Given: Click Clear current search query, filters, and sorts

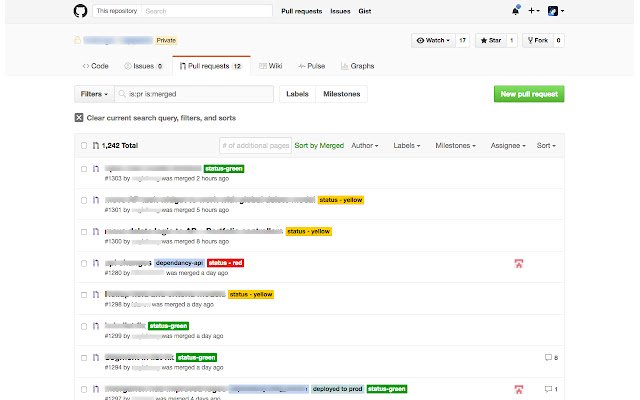Looking at the screenshot, I should (161, 118).
